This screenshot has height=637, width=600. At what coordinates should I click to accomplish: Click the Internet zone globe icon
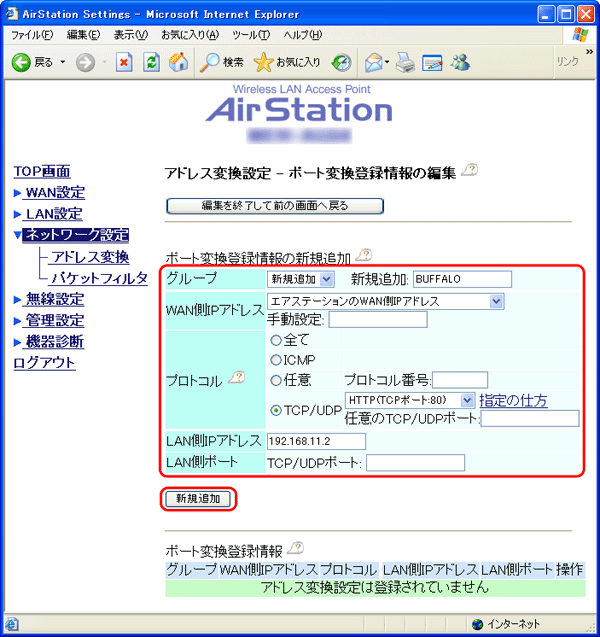coord(478,624)
